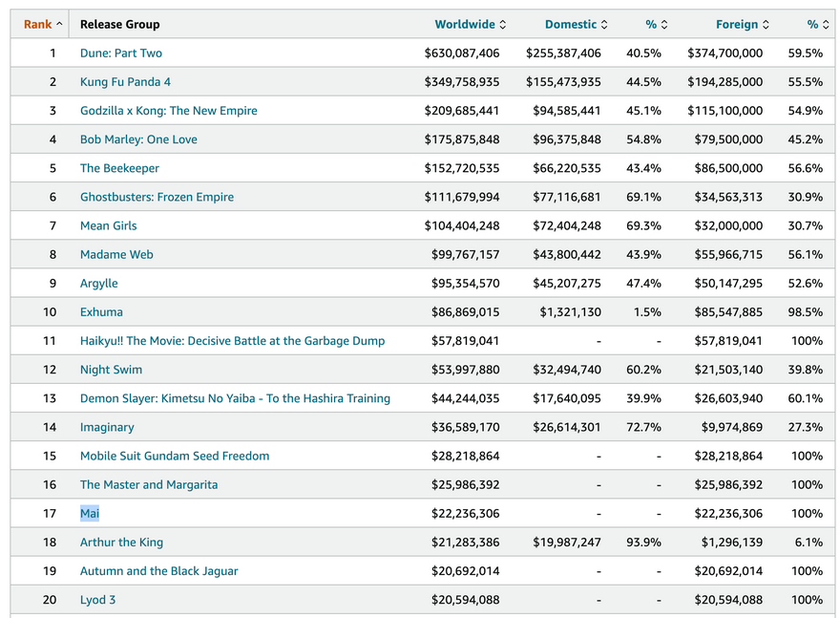Click Godzilla x Kong's foreign $115,100,000

click(725, 111)
